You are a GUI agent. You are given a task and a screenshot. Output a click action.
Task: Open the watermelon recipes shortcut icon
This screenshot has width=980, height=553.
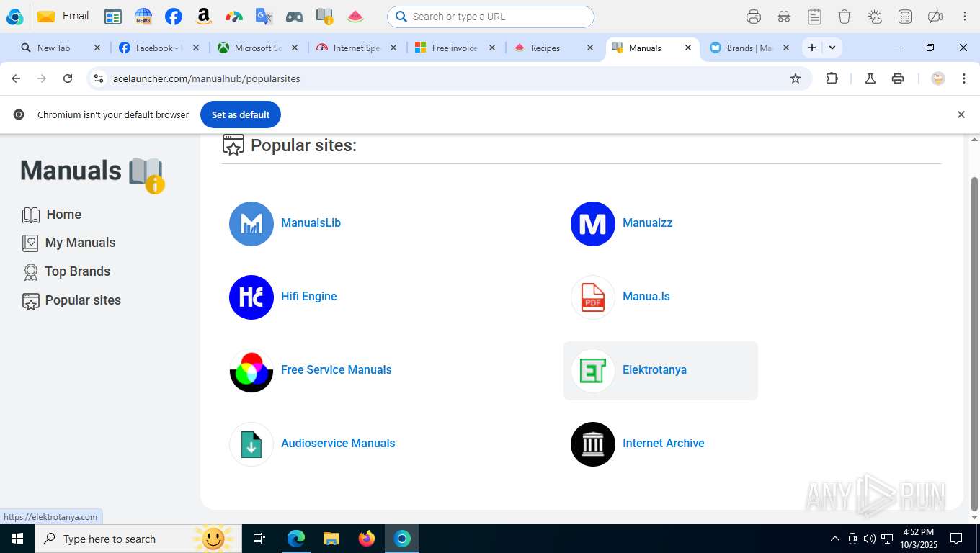[x=355, y=17]
